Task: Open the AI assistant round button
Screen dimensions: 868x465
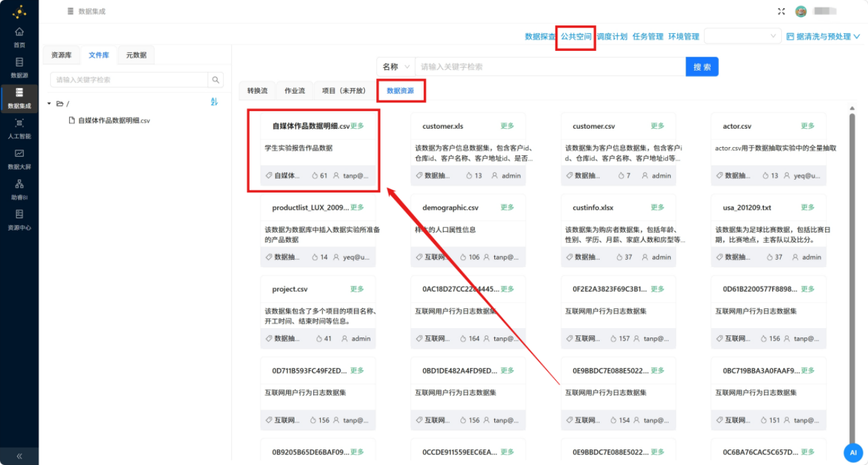Action: tap(853, 452)
